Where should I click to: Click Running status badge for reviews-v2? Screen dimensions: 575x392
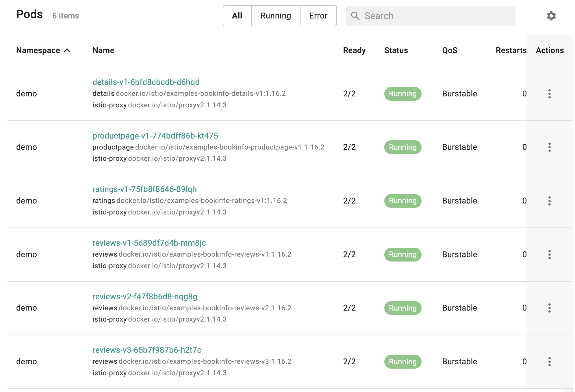[x=403, y=308]
